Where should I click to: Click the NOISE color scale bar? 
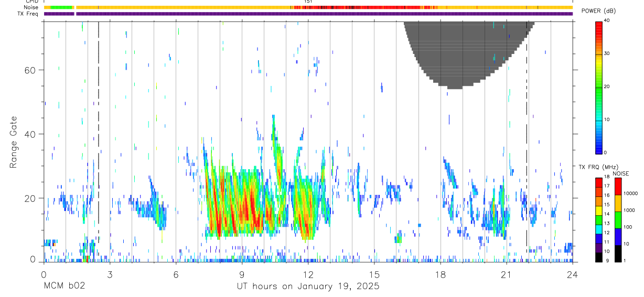(x=618, y=220)
